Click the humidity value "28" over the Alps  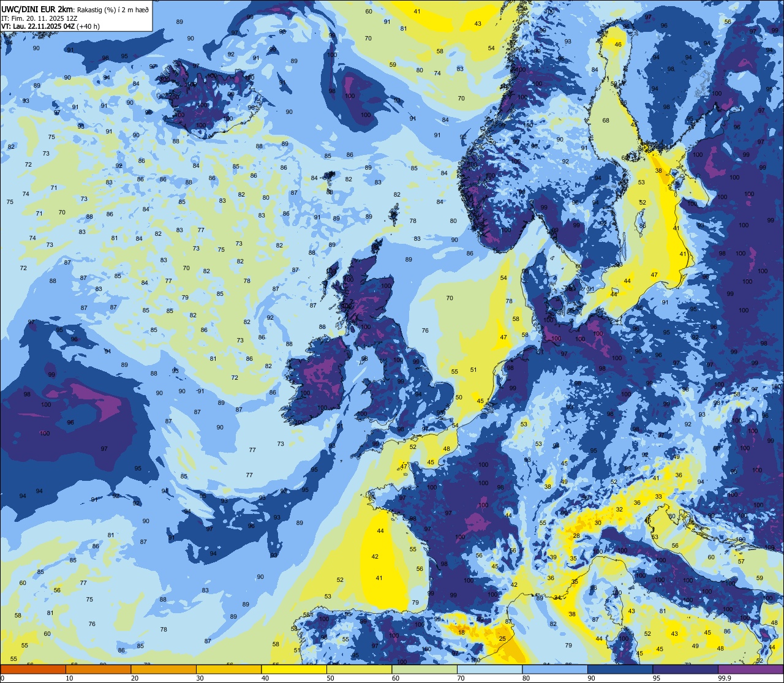(576, 536)
